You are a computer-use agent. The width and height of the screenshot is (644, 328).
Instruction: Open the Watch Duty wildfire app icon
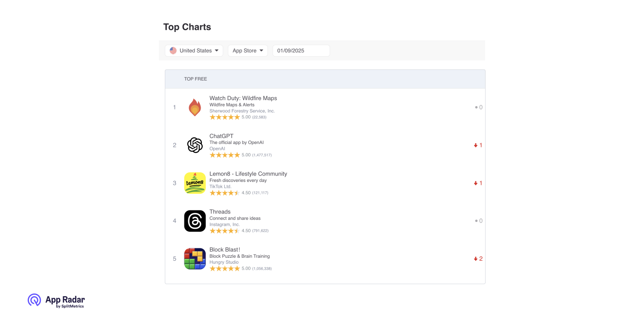click(x=195, y=107)
